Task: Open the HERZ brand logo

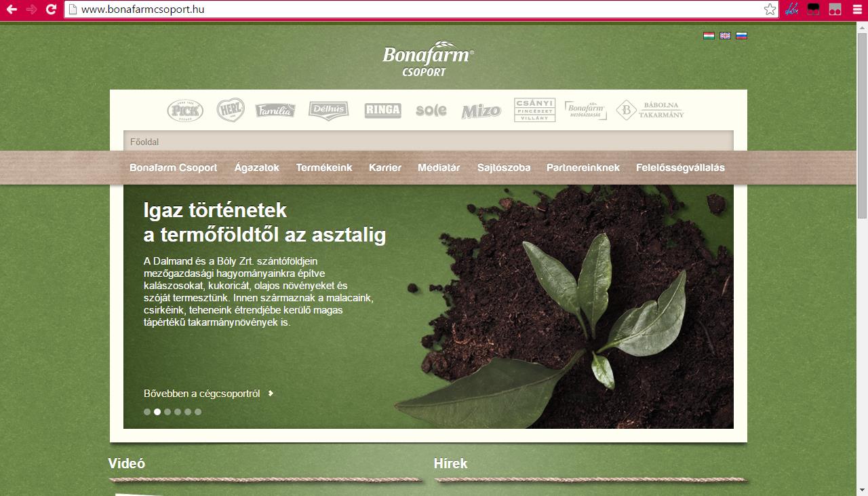Action: click(231, 110)
